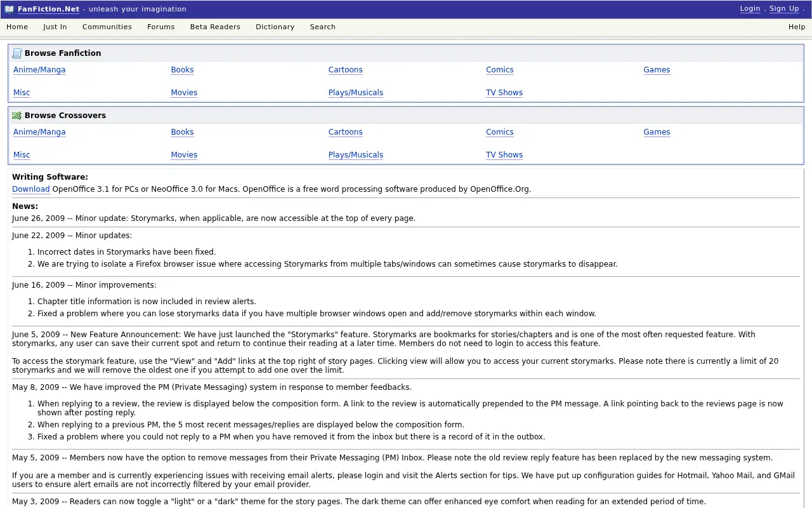Open Comics under Browse Crossovers
This screenshot has height=508, width=812.
click(x=500, y=132)
